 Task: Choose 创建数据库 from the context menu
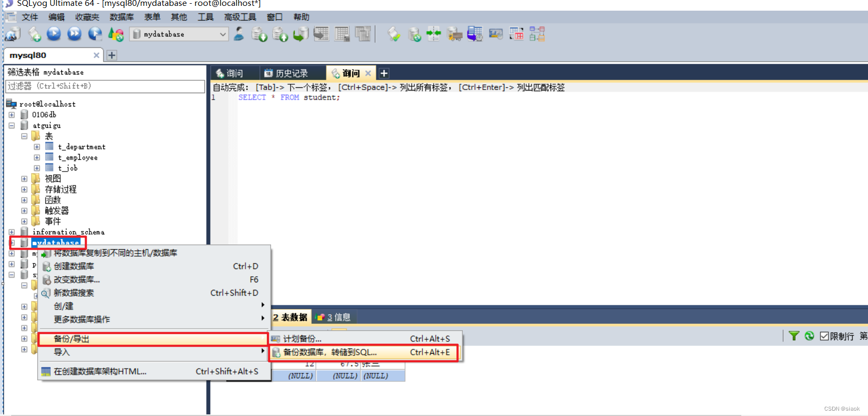coord(154,266)
